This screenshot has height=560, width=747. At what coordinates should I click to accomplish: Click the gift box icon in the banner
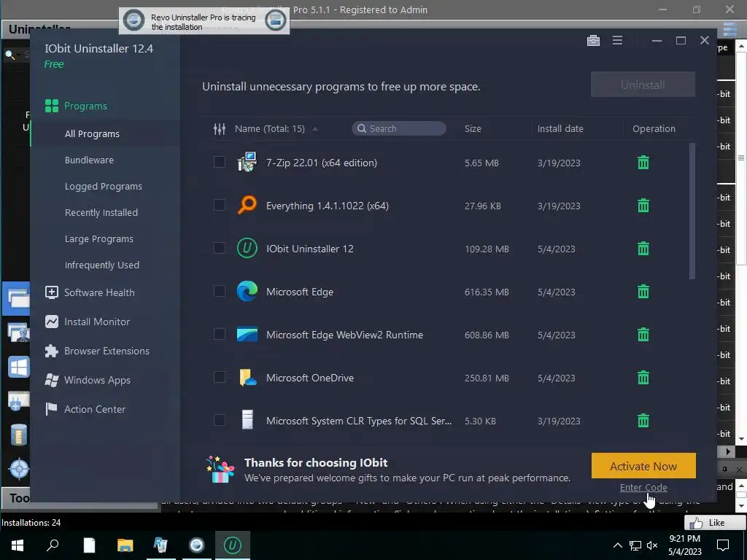(220, 470)
